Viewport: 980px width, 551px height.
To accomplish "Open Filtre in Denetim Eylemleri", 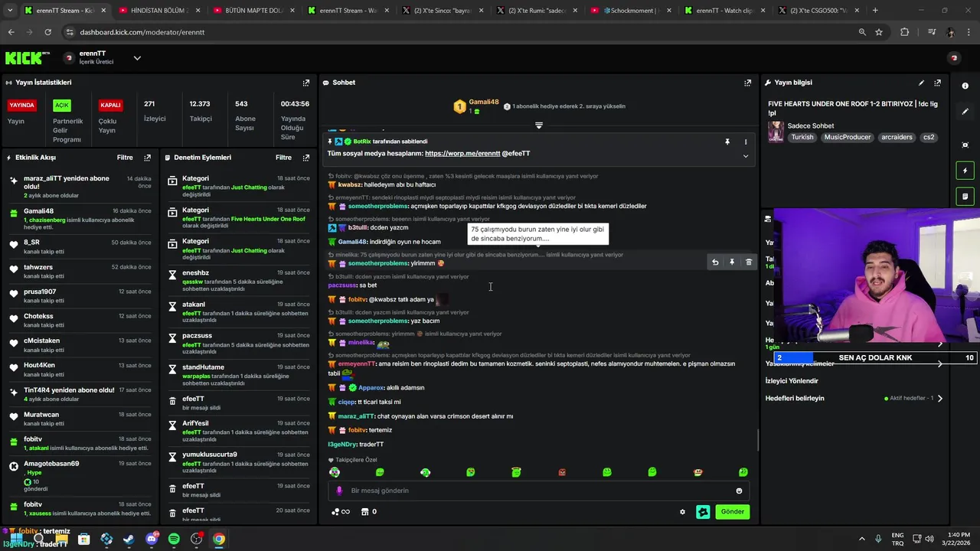I will pos(283,158).
